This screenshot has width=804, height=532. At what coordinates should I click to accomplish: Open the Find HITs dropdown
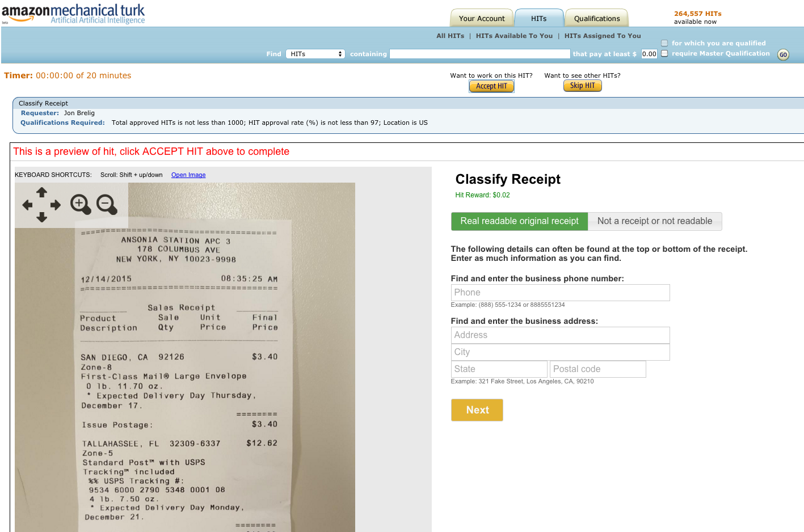click(x=315, y=54)
